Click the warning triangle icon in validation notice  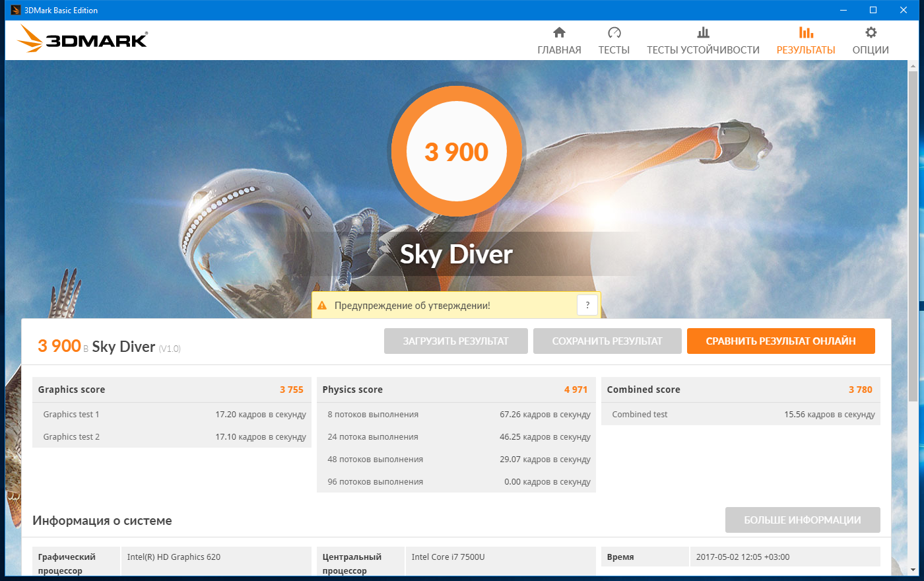(322, 306)
